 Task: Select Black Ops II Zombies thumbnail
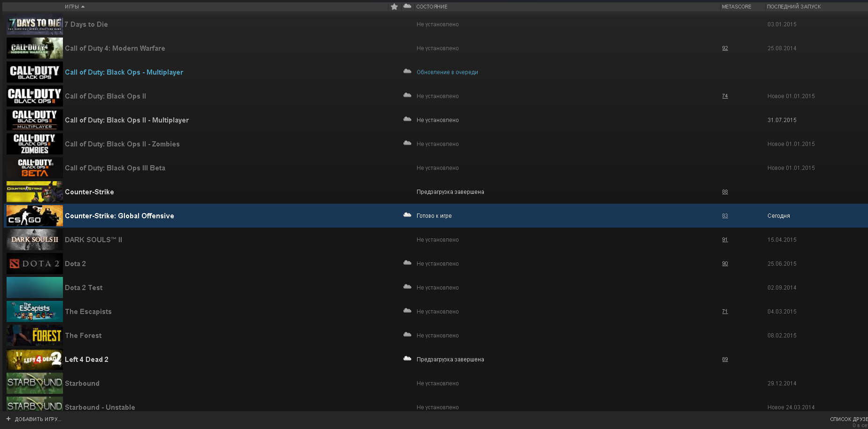tap(35, 144)
